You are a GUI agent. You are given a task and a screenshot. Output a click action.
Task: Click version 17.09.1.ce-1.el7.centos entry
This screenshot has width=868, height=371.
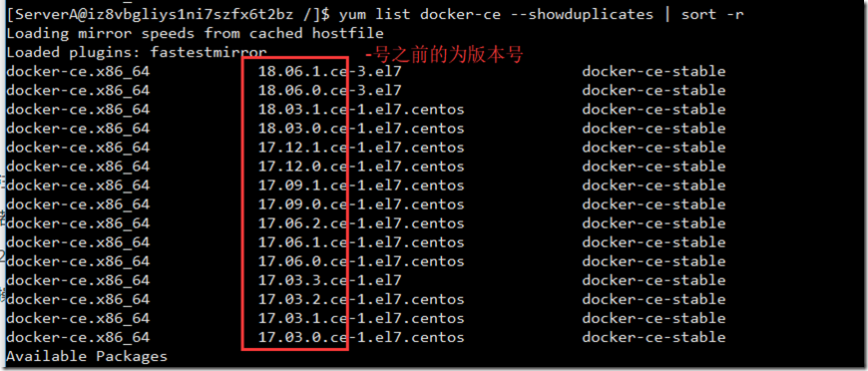[361, 185]
